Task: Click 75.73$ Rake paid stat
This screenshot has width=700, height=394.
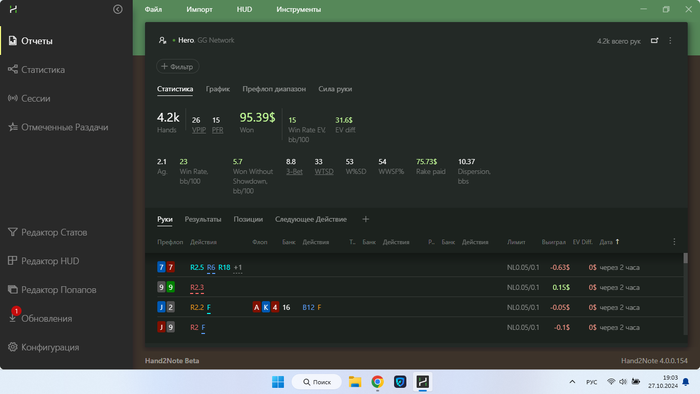Action: click(426, 162)
